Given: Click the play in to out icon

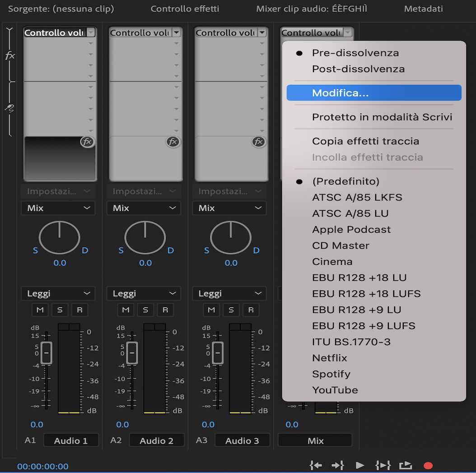Looking at the screenshot, I should point(383,465).
